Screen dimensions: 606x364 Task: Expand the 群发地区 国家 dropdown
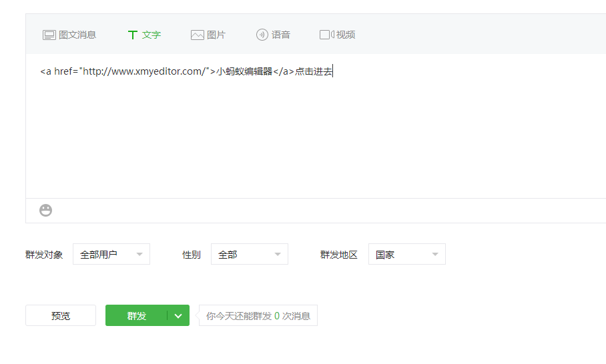click(407, 254)
